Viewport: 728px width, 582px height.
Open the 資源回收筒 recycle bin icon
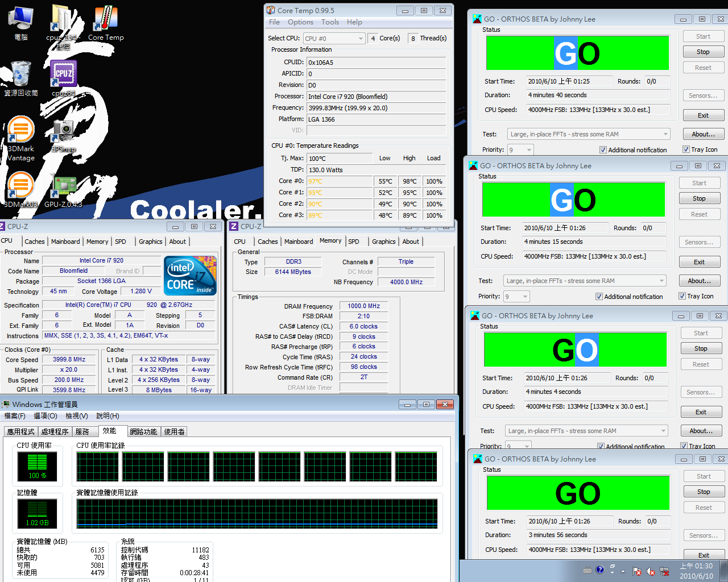pyautogui.click(x=21, y=78)
